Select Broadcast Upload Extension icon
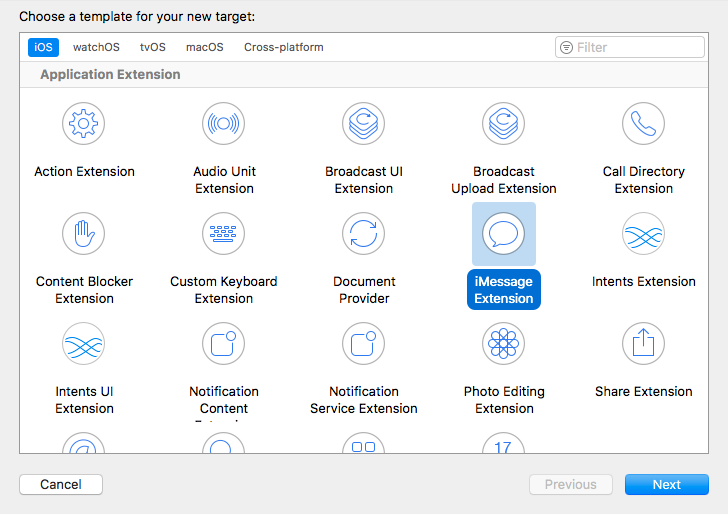Viewport: 728px width, 514px height. click(x=504, y=125)
